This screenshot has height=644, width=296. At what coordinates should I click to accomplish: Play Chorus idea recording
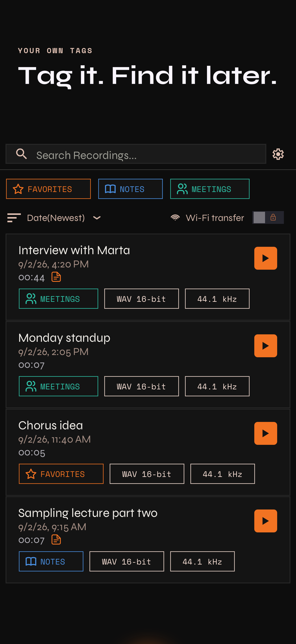pos(266,433)
